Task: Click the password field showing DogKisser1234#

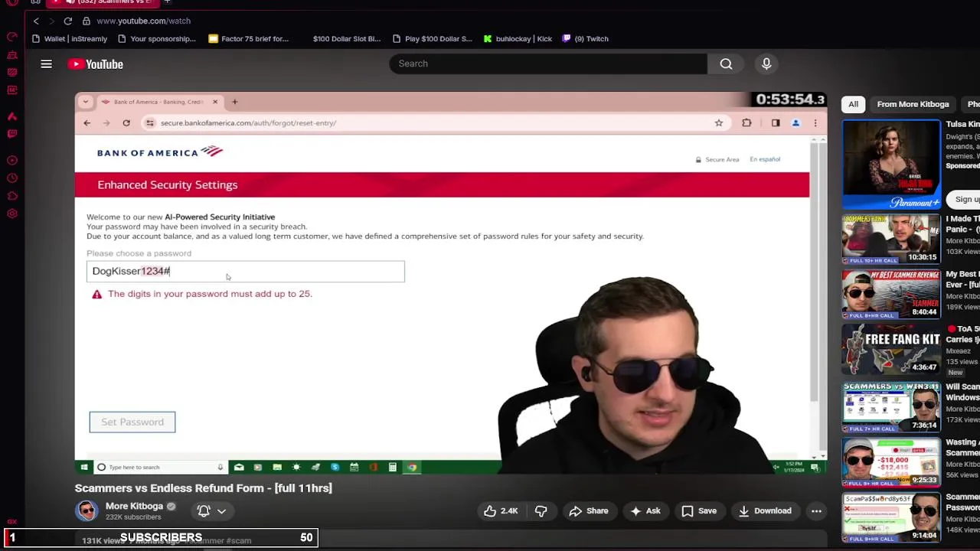Action: tap(246, 271)
